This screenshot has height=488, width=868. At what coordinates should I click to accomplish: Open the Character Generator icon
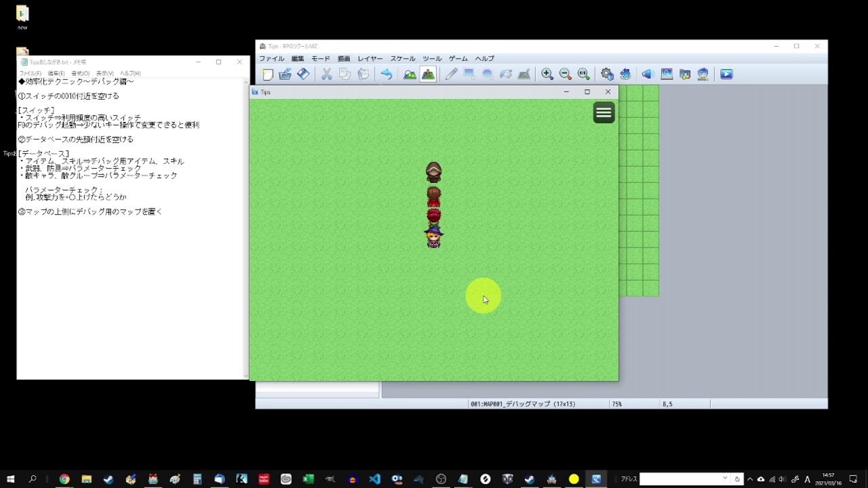[x=703, y=75]
